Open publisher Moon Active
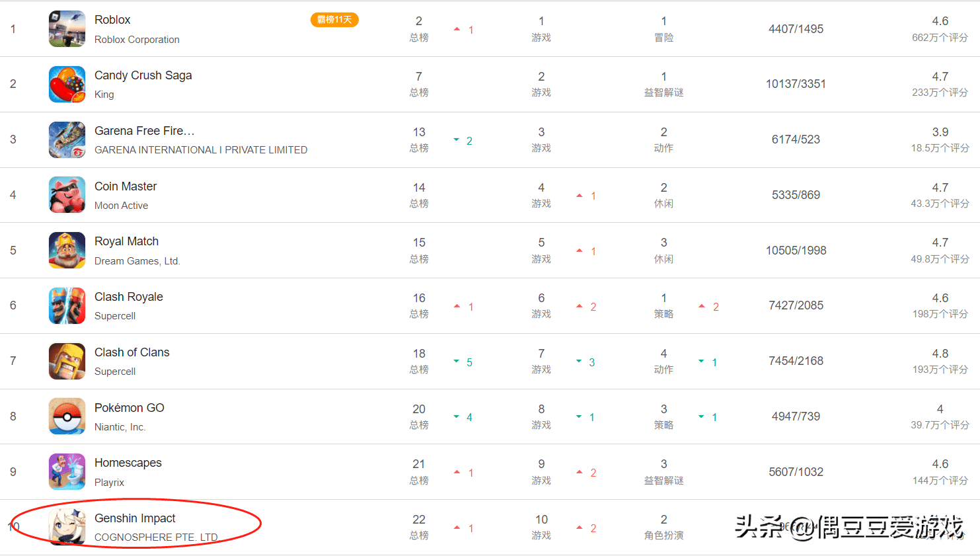This screenshot has width=980, height=556. point(122,206)
